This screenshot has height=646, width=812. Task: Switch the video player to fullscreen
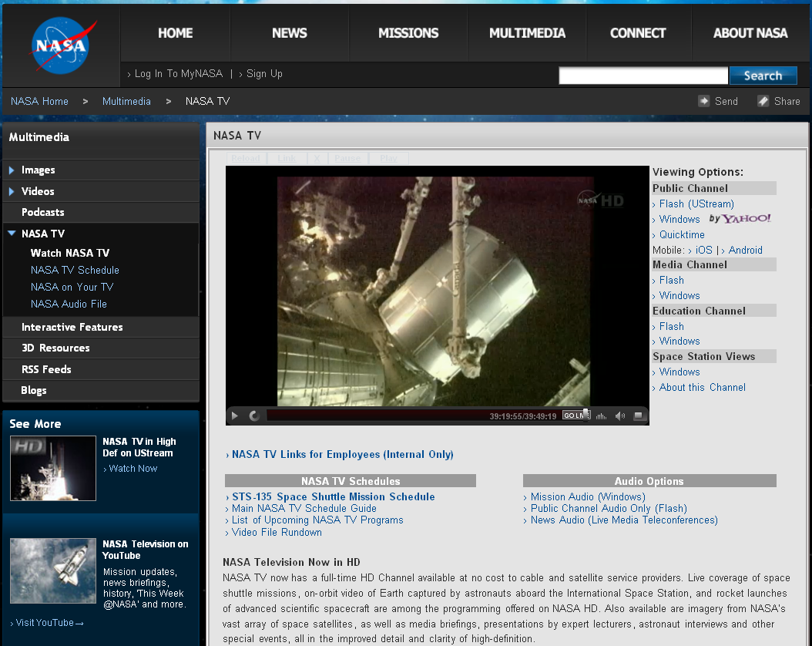pos(638,416)
